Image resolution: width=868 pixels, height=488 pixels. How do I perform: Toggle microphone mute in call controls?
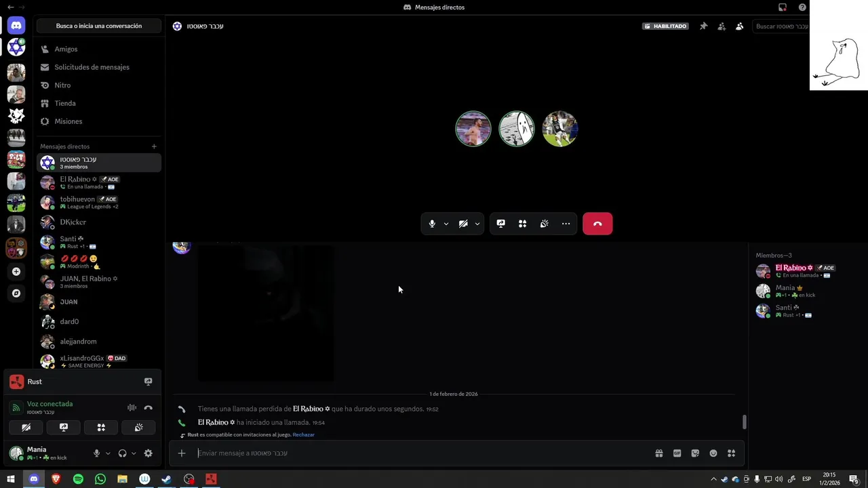pos(432,224)
